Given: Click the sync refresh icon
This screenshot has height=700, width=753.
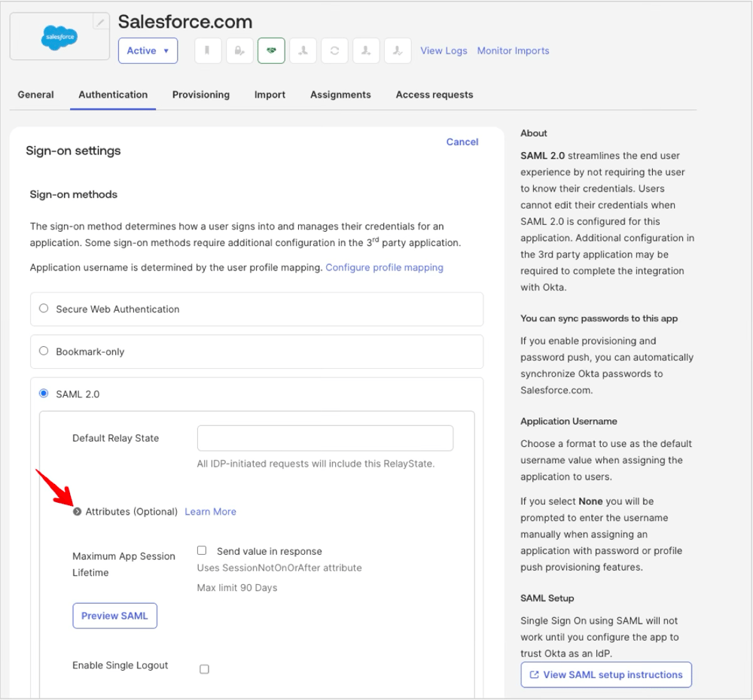Looking at the screenshot, I should tap(334, 50).
